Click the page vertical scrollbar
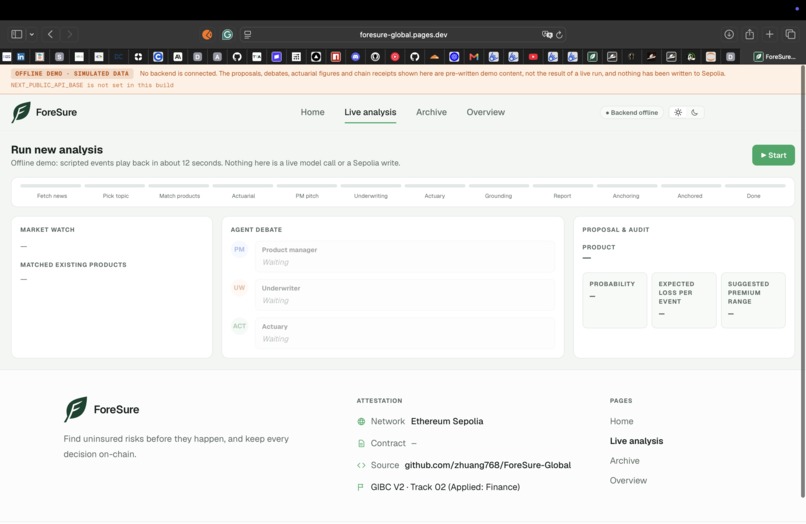The height and width of the screenshot is (524, 806). click(802, 282)
